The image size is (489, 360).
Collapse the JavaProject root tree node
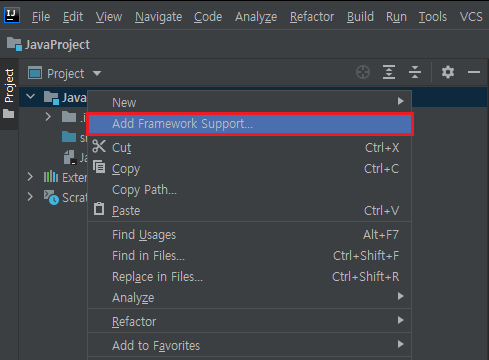31,97
